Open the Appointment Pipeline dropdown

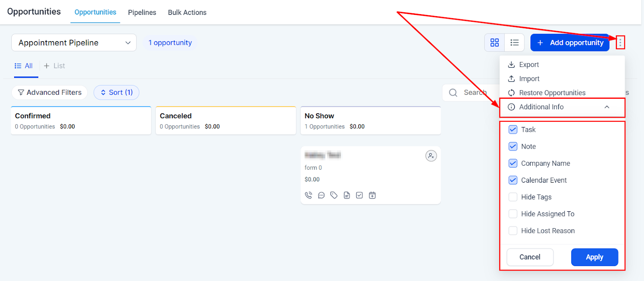[x=74, y=42]
